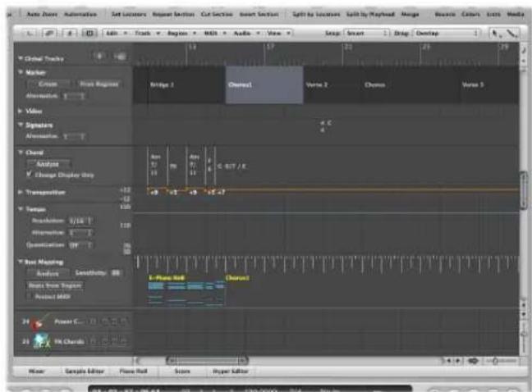This screenshot has height=392, width=532.
Task: Click the Auto Zoom toolbar button
Action: pyautogui.click(x=42, y=14)
